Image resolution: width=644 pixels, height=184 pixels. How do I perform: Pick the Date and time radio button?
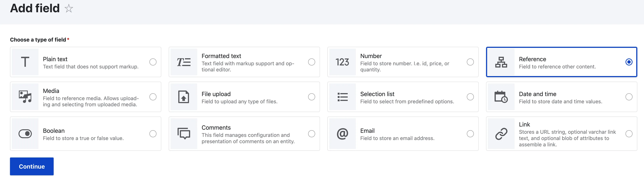629,97
